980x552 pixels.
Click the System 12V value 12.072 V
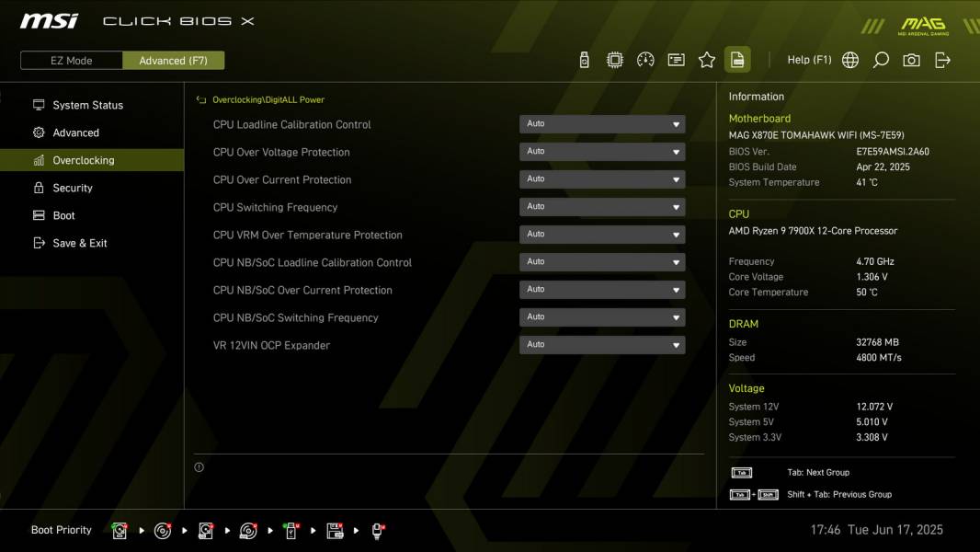874,407
